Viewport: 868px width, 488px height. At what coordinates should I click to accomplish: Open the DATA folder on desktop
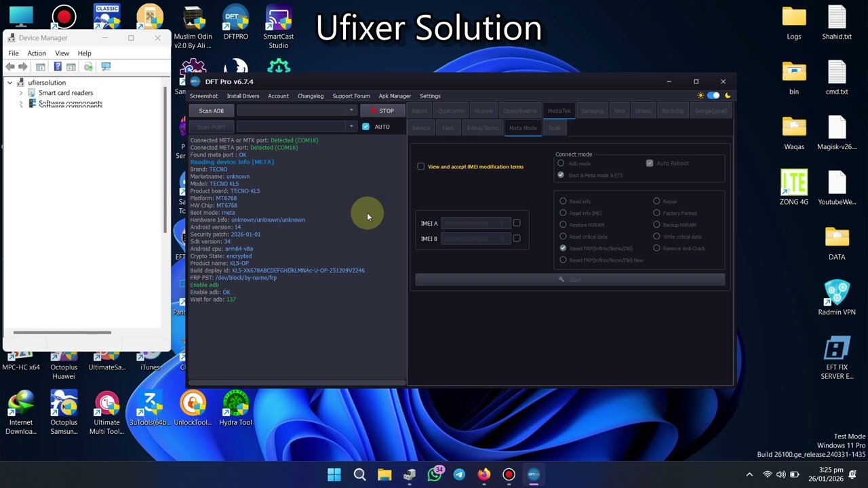click(837, 243)
